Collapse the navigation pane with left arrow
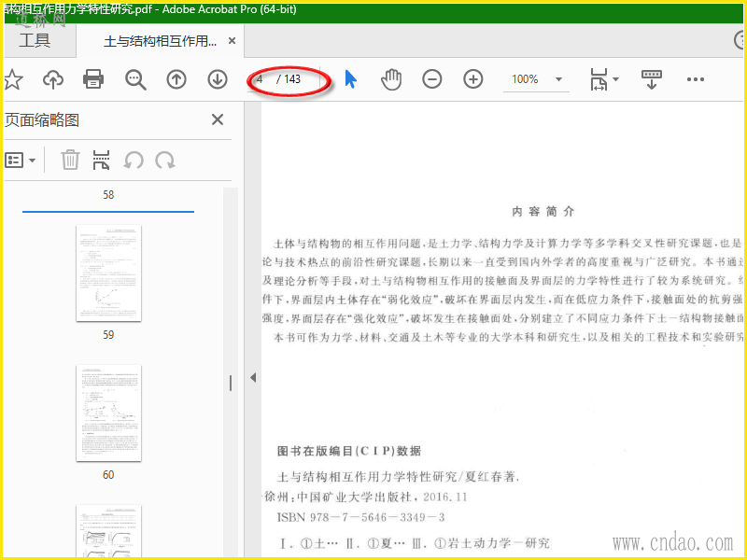 click(x=253, y=378)
